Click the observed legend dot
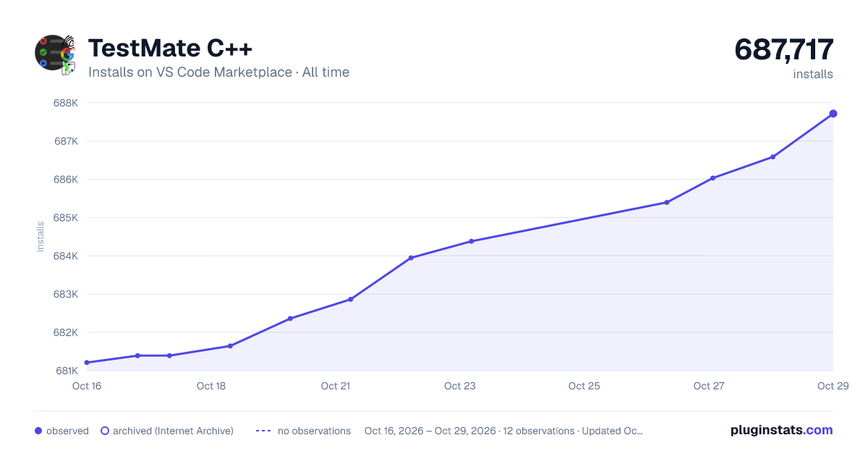 [x=38, y=431]
